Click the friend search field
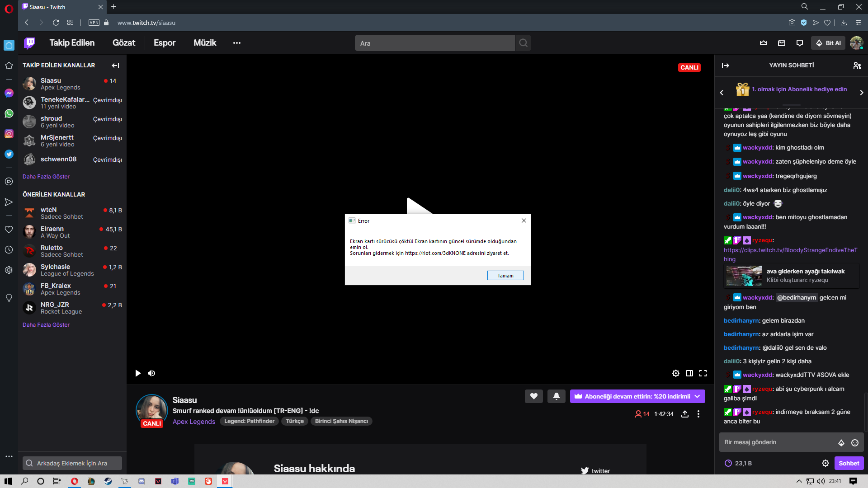 (72, 463)
